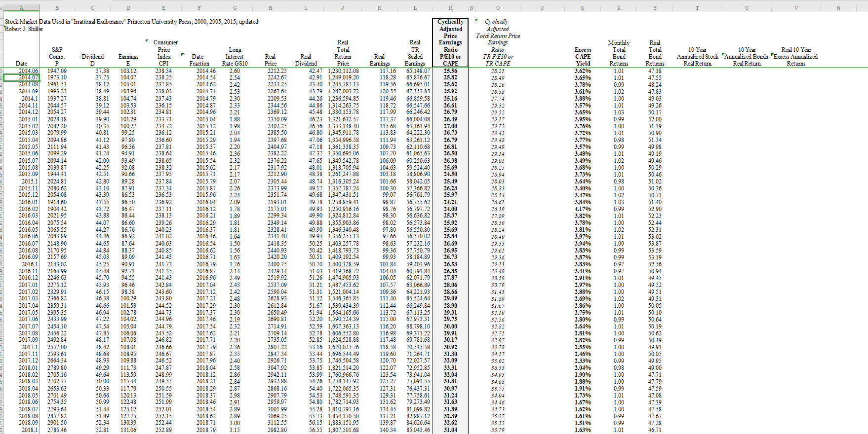Screen dimensions: 868x434
Task: Click the "Real Total Return Price" heading cell
Action: click(x=343, y=53)
